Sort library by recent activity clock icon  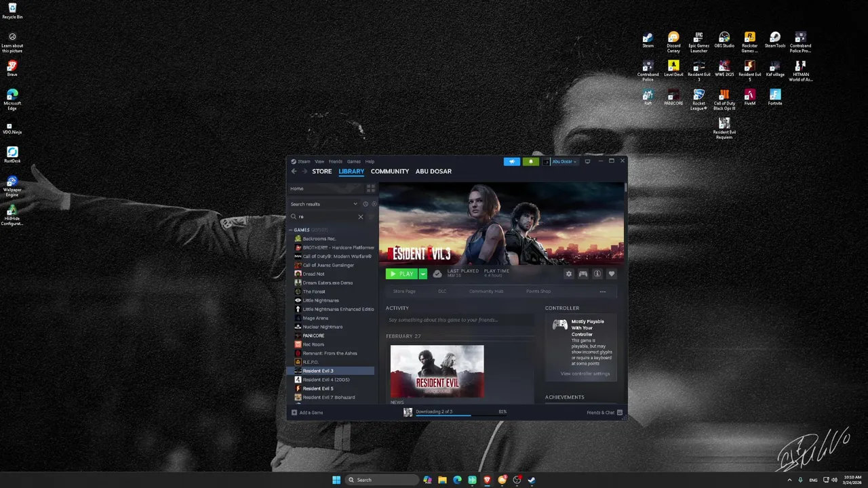click(x=366, y=204)
